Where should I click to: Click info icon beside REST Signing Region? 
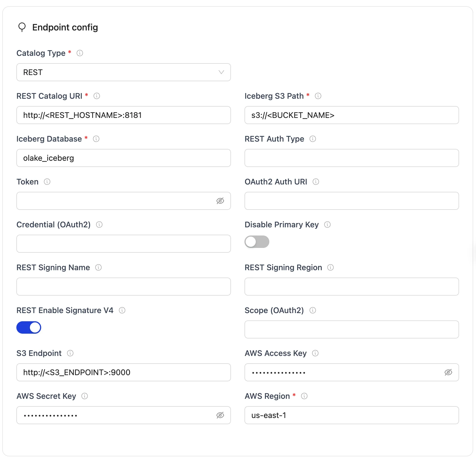click(330, 267)
